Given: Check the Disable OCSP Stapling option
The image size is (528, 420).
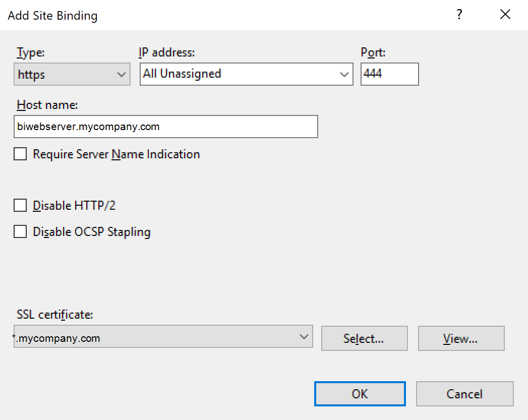Looking at the screenshot, I should click(x=20, y=231).
